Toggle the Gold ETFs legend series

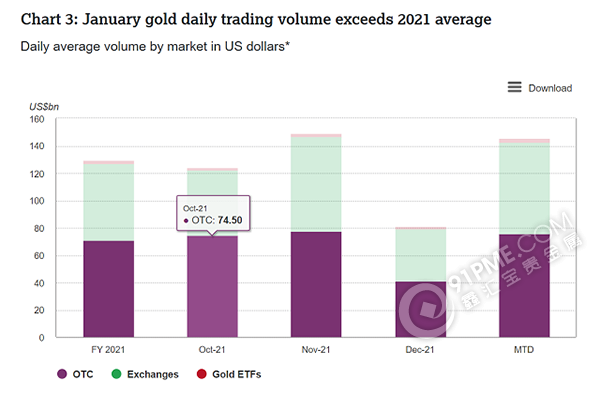point(229,374)
